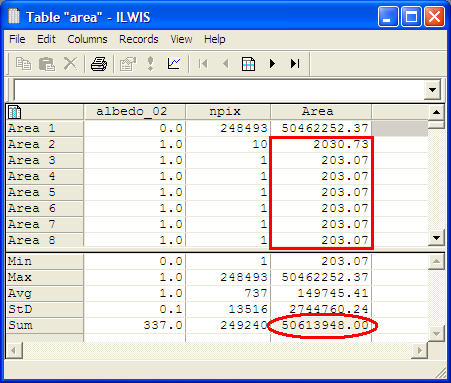The height and width of the screenshot is (383, 451).
Task: Click the table scroll down arrow
Action: (x=436, y=238)
